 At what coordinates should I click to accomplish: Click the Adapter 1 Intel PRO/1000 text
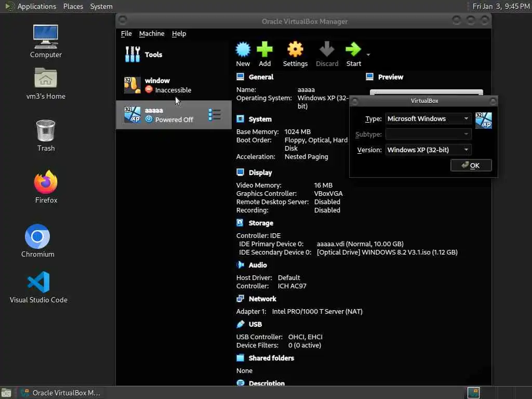(317, 311)
